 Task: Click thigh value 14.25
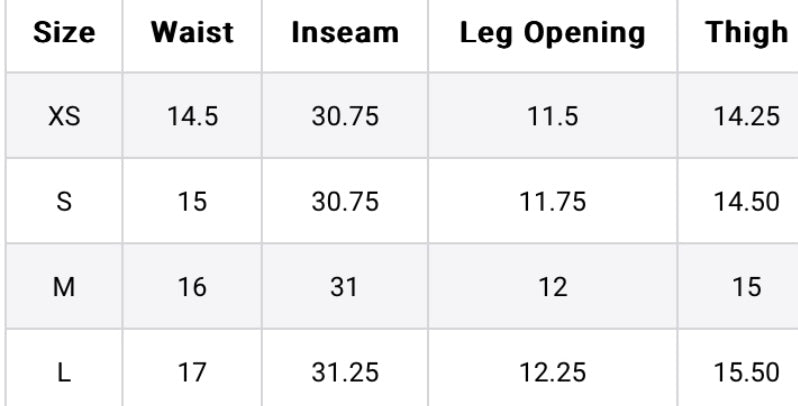[x=746, y=116]
